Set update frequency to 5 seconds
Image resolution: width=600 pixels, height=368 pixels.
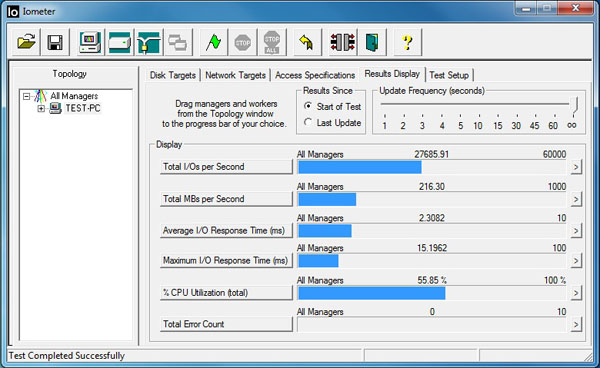click(x=461, y=125)
